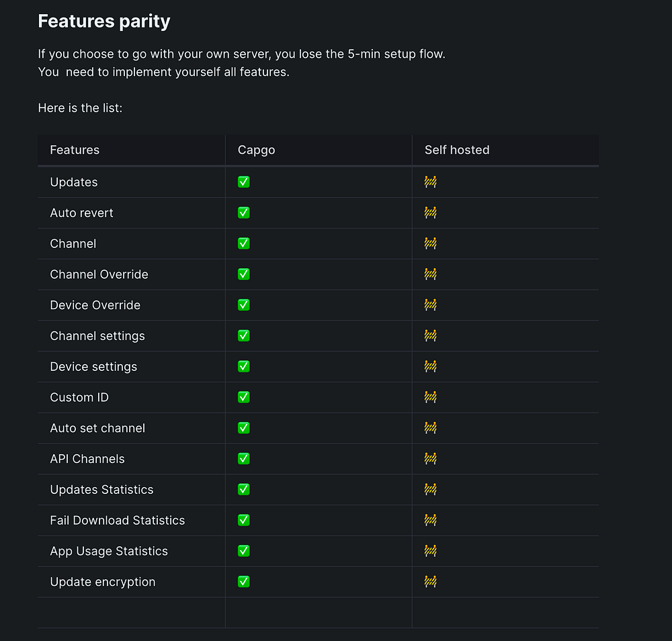Image resolution: width=672 pixels, height=641 pixels.
Task: Click the green checkmark for Update encryption
Action: pyautogui.click(x=244, y=582)
